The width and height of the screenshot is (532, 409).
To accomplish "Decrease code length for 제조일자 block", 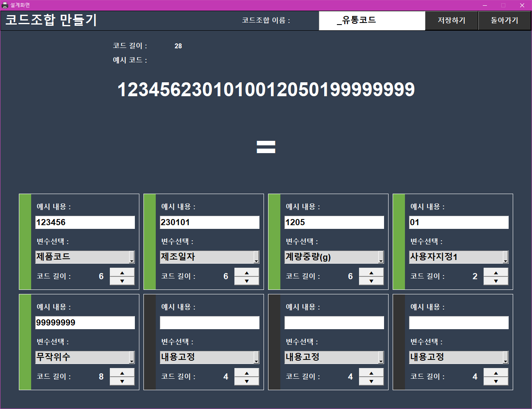I will point(246,281).
